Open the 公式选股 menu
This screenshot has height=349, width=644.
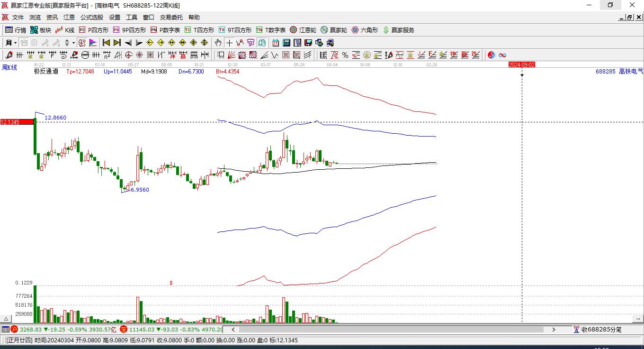tap(92, 18)
